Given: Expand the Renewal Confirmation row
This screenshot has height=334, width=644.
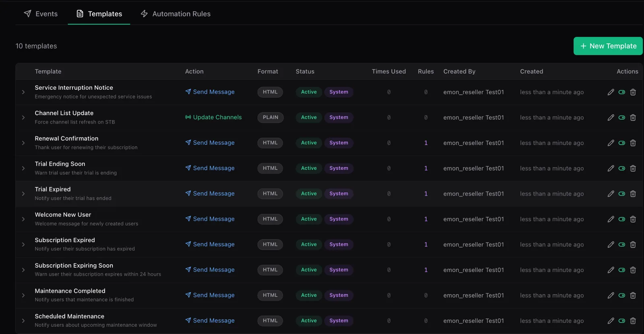Looking at the screenshot, I should (23, 143).
